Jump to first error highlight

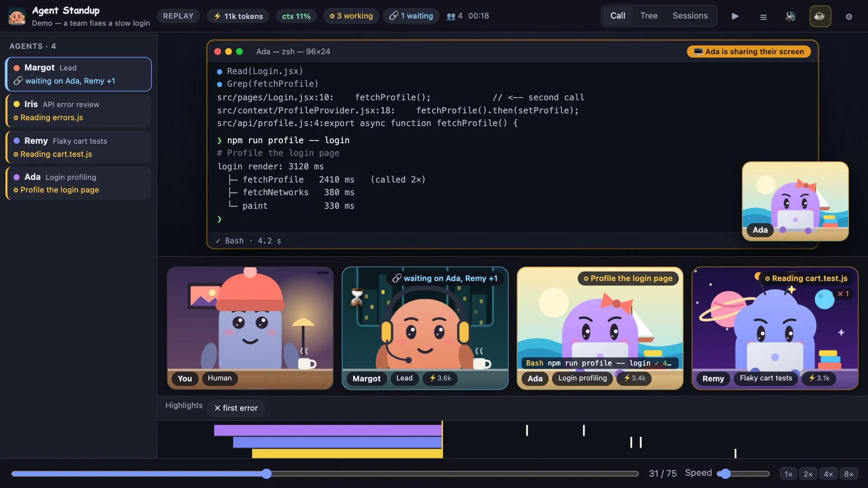tap(236, 408)
